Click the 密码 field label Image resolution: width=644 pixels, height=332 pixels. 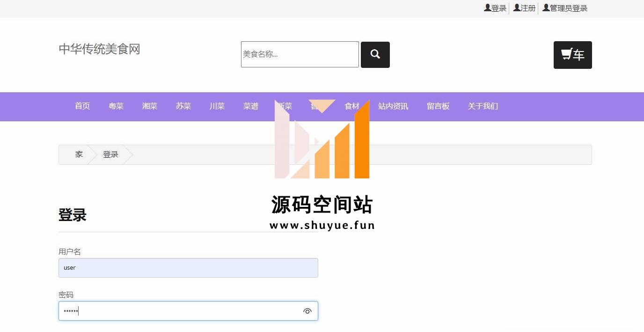point(66,295)
